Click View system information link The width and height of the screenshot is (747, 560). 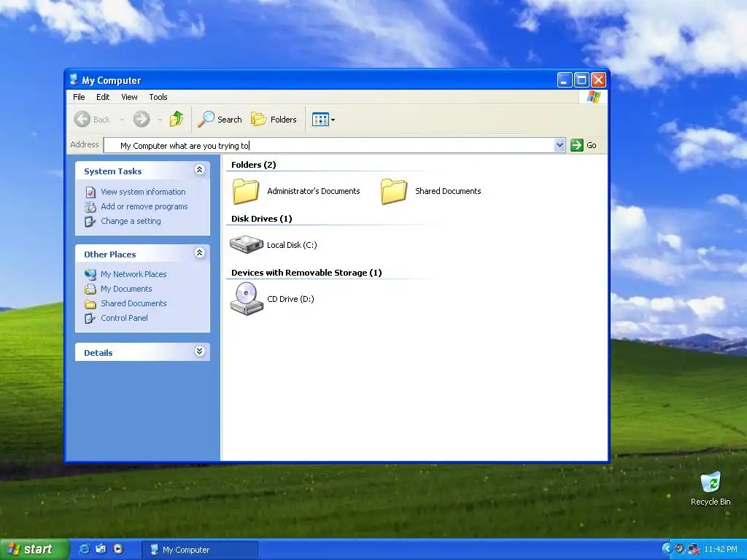point(143,192)
